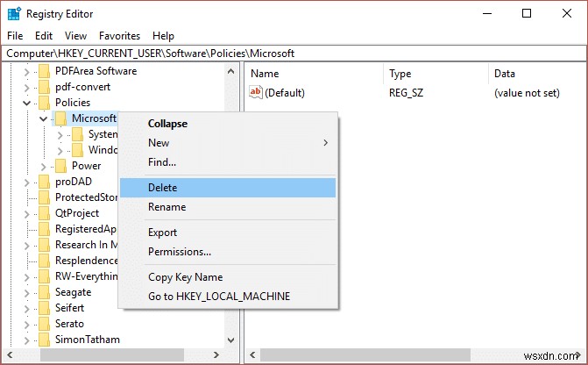Click the Registry Editor app icon in title bar
The image size is (588, 365).
point(14,14)
